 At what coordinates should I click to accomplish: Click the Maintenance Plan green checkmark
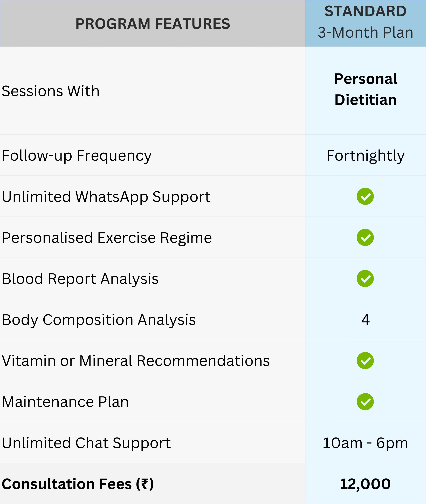pos(365,402)
